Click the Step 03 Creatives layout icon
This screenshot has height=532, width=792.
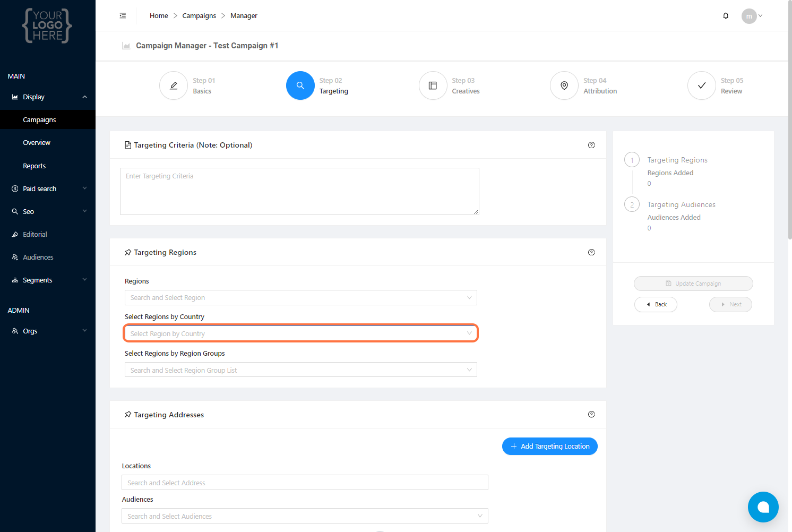point(433,85)
